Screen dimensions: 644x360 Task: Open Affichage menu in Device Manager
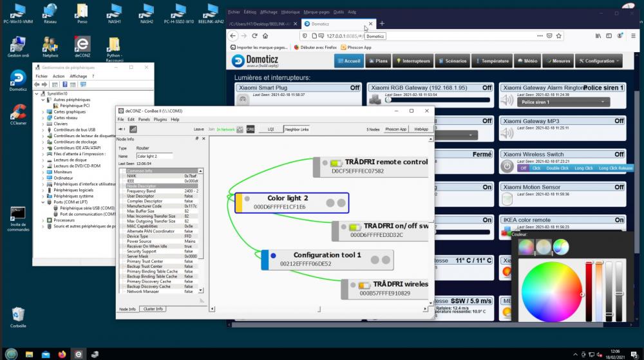pos(78,76)
